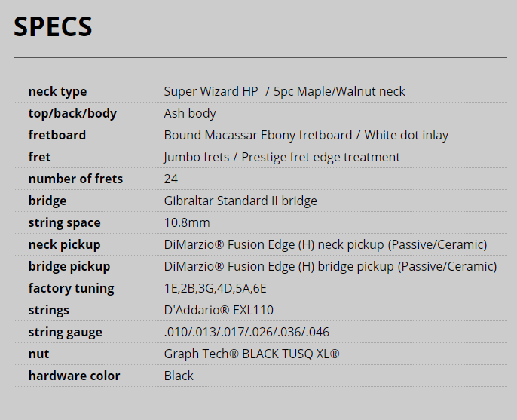This screenshot has width=517, height=420.
Task: Click the SPECS heading
Action: click(53, 26)
